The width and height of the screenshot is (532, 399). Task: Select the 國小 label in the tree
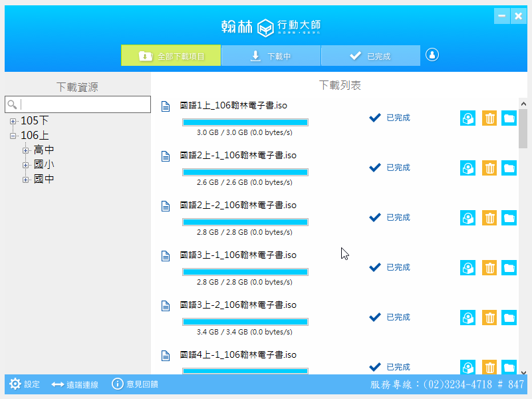(44, 165)
